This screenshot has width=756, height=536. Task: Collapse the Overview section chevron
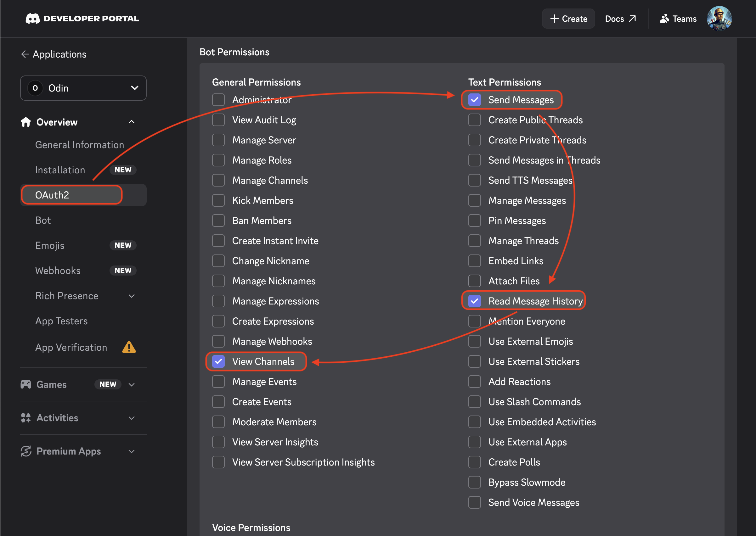132,122
